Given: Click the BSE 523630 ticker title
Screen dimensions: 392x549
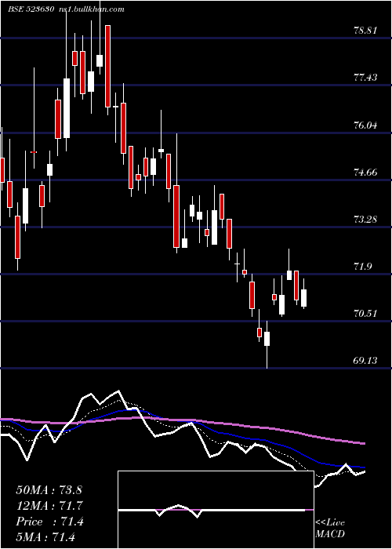Looking at the screenshot, I should coord(31,9).
